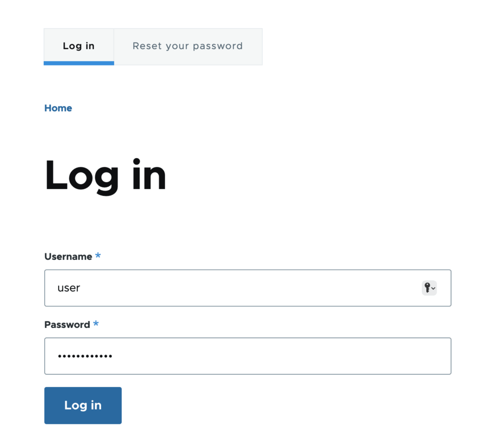The height and width of the screenshot is (442, 504).
Task: Expand the small chevron beside the key icon
Action: 433,288
